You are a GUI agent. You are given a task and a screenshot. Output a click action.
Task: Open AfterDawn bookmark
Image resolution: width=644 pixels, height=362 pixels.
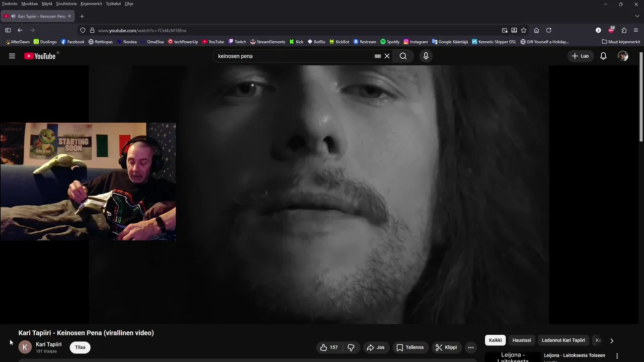click(x=17, y=42)
